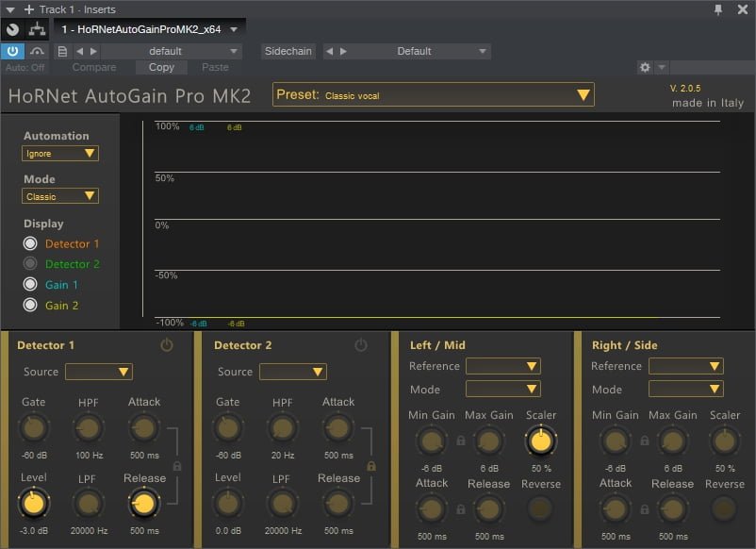Screen dimensions: 756x549
Task: Click the automation gauge icon beside power
Action: coord(37,51)
